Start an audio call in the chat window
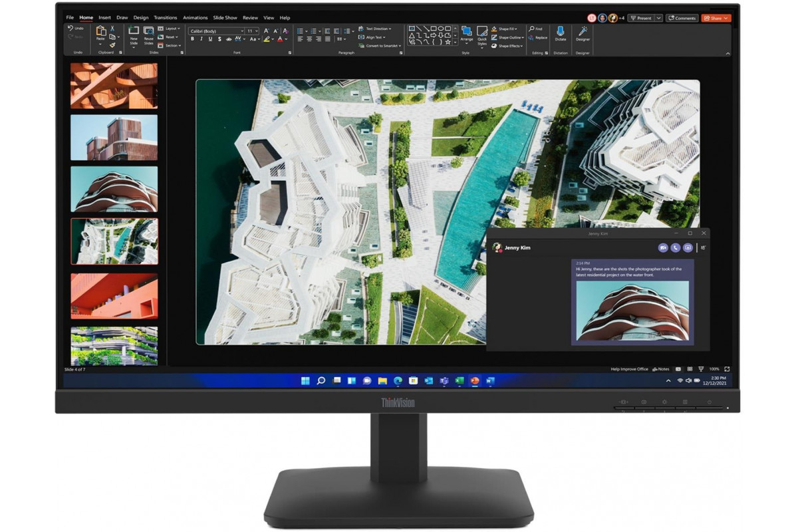The height and width of the screenshot is (532, 798). [675, 247]
